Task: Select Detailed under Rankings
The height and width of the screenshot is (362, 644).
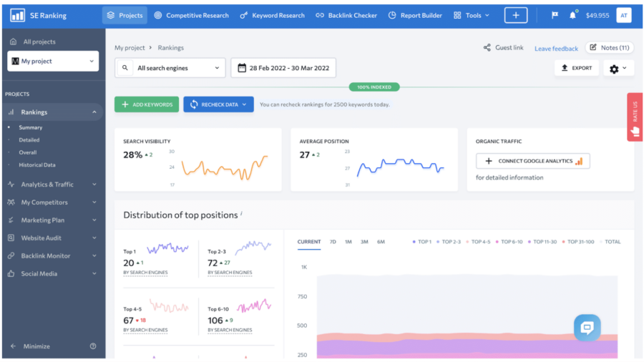Action: pos(29,140)
